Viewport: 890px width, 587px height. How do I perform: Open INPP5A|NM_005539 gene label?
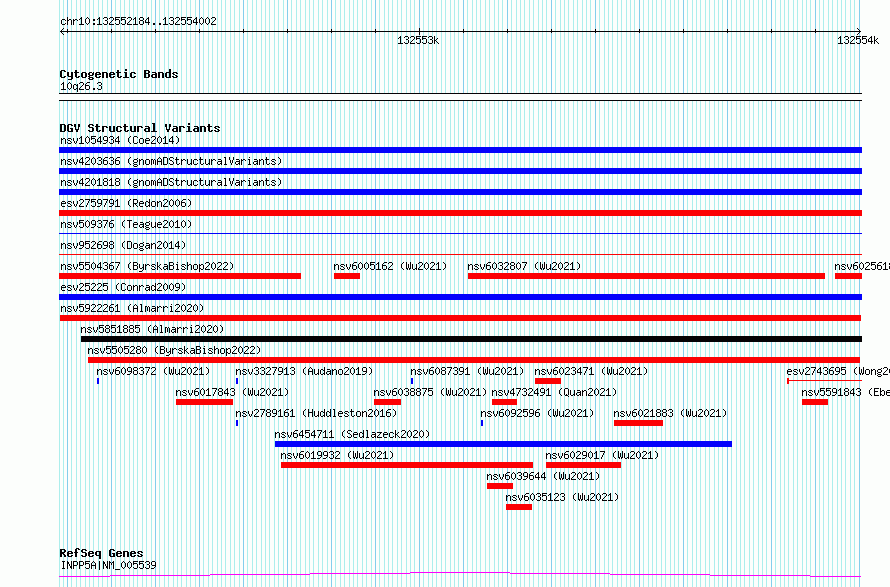[108, 565]
